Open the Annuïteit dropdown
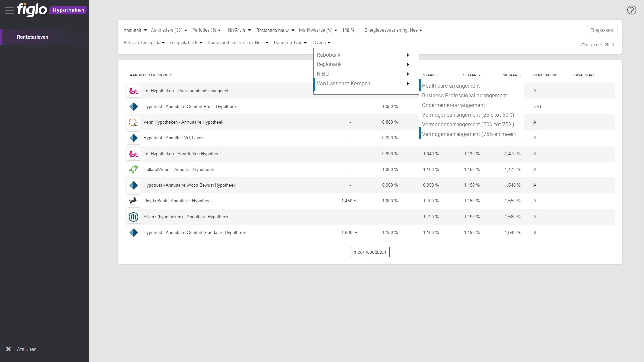Viewport: 644px width, 362px height. coord(135,30)
